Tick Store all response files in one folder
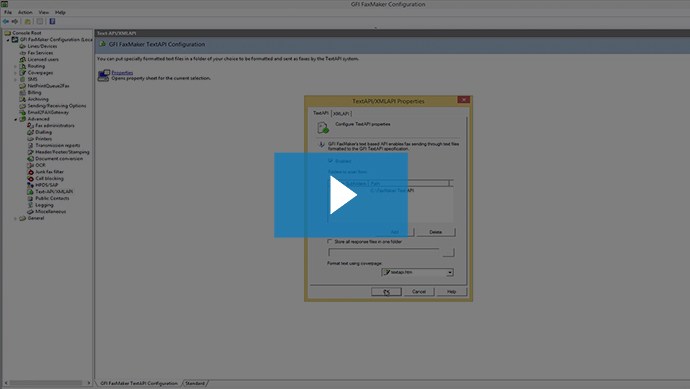Screen dimensions: 690x389 point(330,242)
